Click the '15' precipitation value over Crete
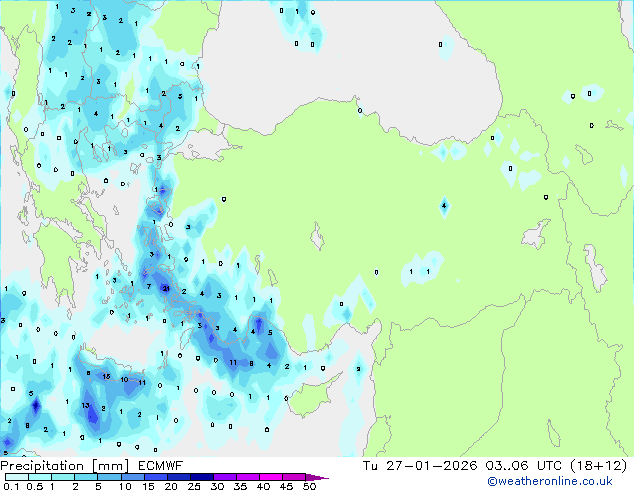 click(x=106, y=376)
